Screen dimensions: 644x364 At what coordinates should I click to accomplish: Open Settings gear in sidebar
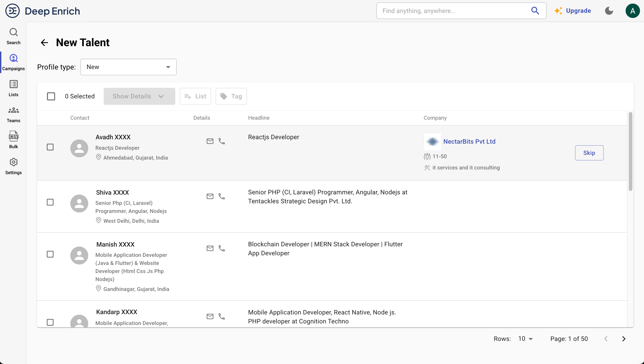pos(14,166)
